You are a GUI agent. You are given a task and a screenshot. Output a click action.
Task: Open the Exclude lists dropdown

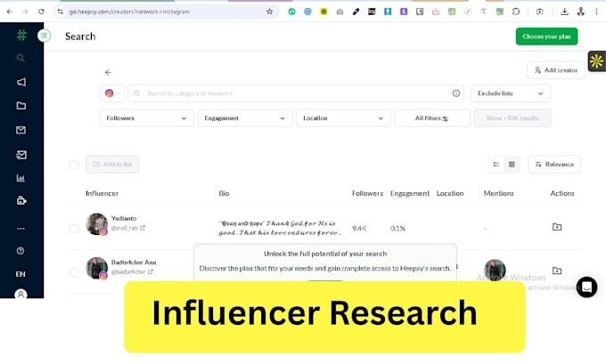pos(511,93)
